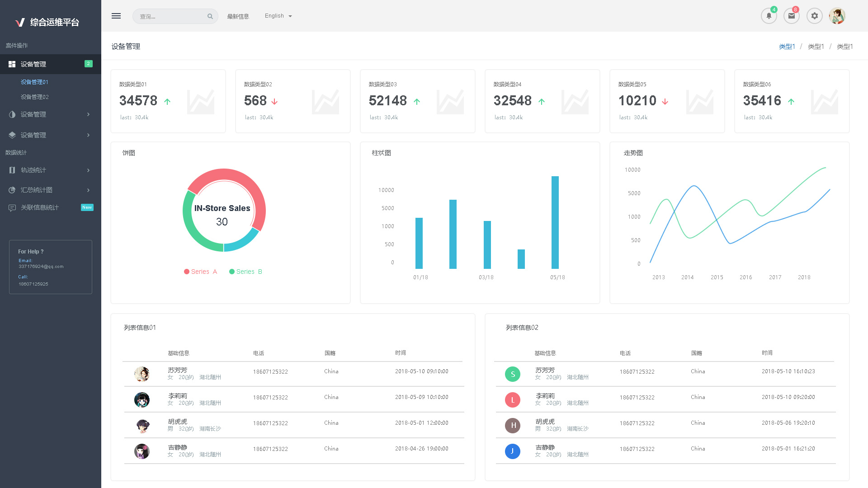Click the tallest bar in 柱状图
The image size is (868, 488).
[x=555, y=222]
